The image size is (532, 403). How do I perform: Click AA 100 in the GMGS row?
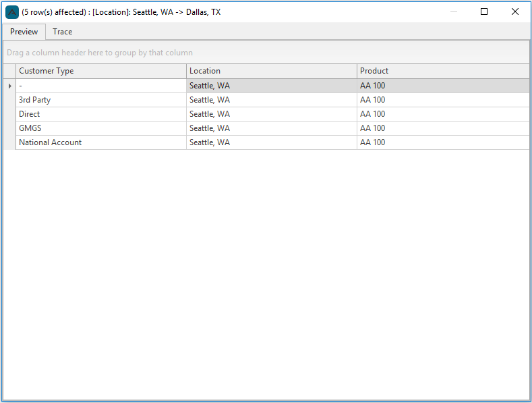tap(443, 128)
